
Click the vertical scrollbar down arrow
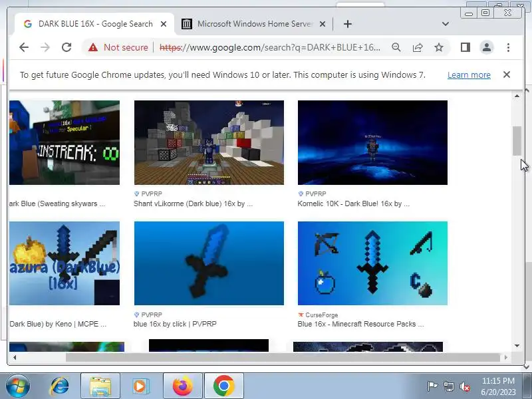pyautogui.click(x=517, y=346)
